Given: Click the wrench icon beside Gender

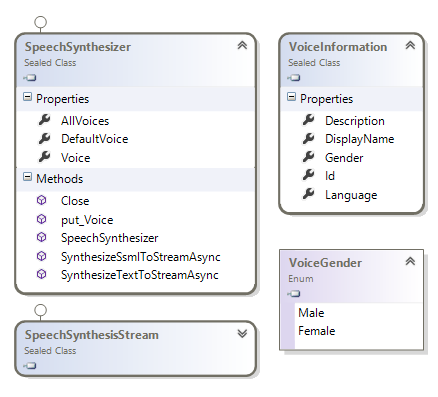Looking at the screenshot, I should click(x=308, y=157).
